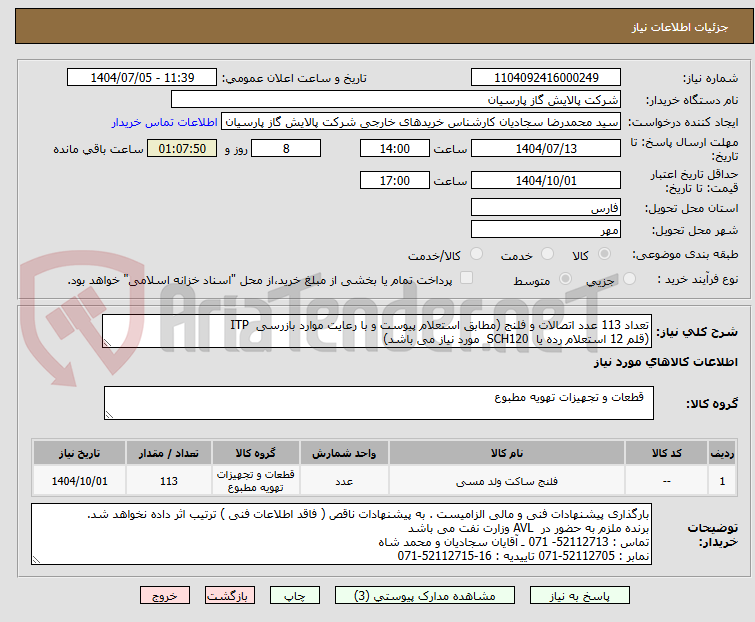755x622 pixels.
Task: Click the buyer name field شرکت پالایش گاز پارسیان
Action: 396,100
